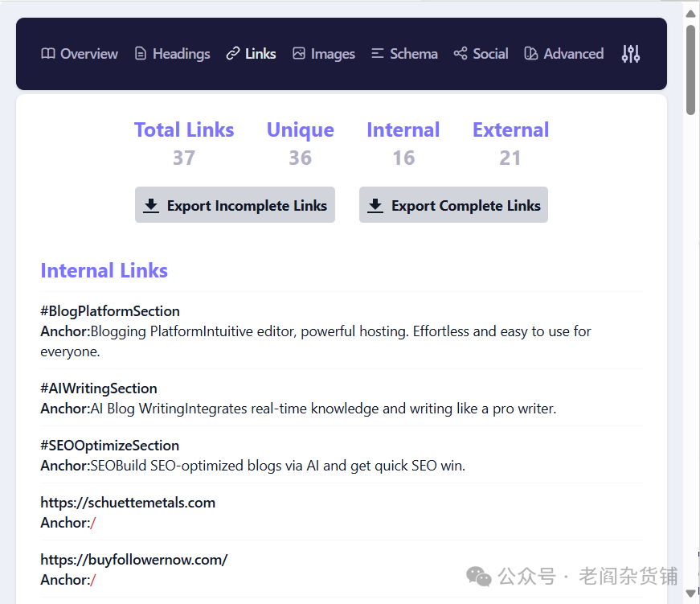Open the Schema tab

pos(413,54)
